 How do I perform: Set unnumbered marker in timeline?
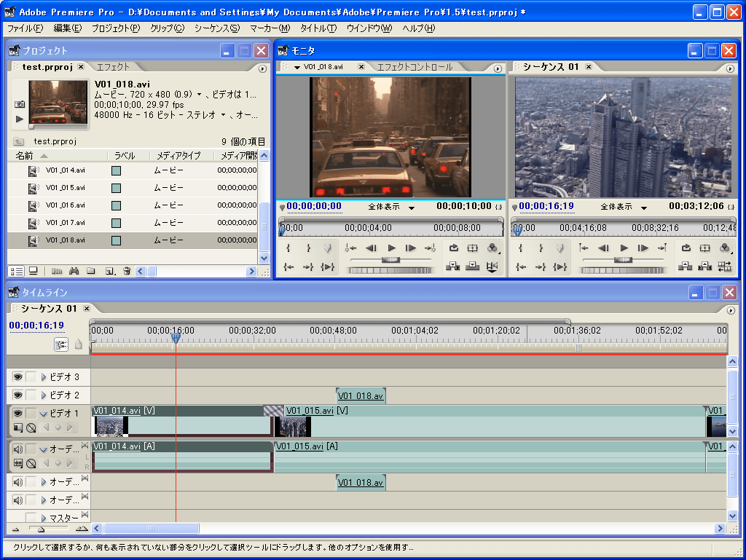coord(79,344)
